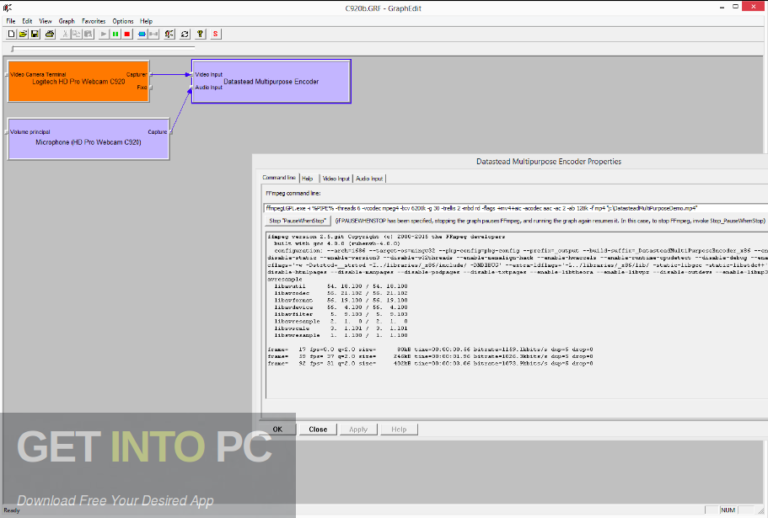The width and height of the screenshot is (768, 518).
Task: Open the Graph menu
Action: 67,21
